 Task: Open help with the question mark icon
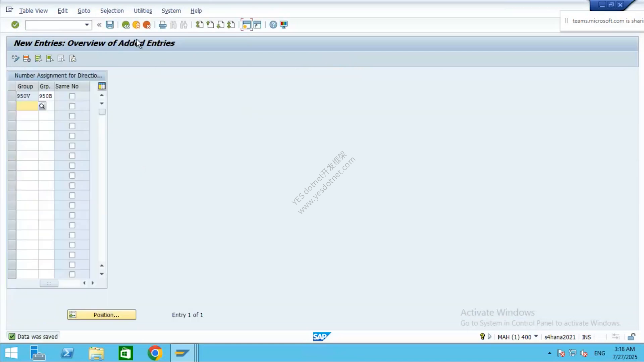[x=273, y=25]
